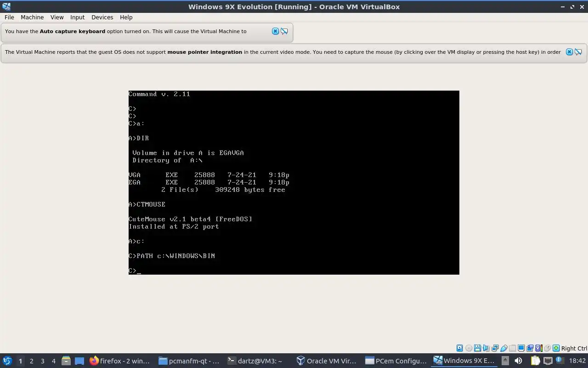Viewport: 588px width, 368px height.
Task: Click the 18:42 clock in the panel
Action: click(577, 361)
